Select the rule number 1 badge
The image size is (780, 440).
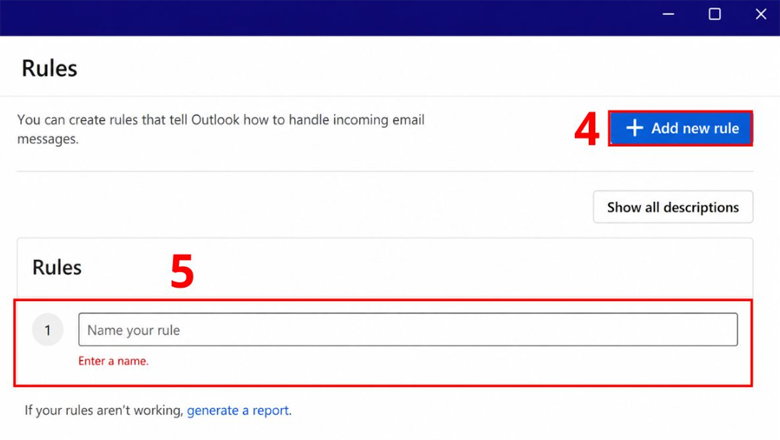[x=48, y=330]
